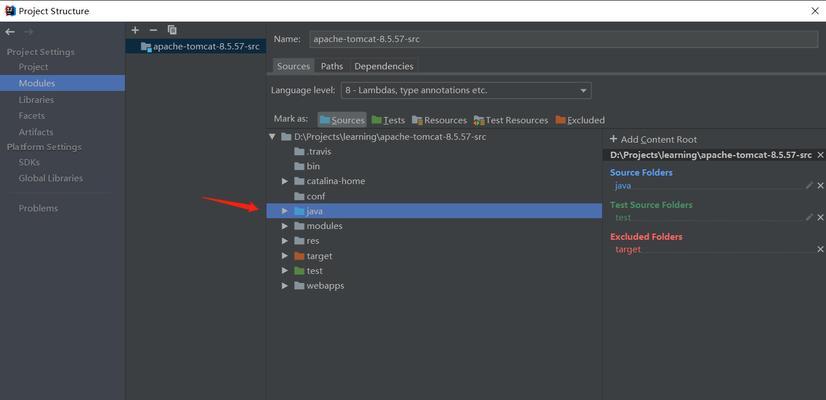826x400 pixels.
Task: Expand the catalina-home folder arrow
Action: 284,181
